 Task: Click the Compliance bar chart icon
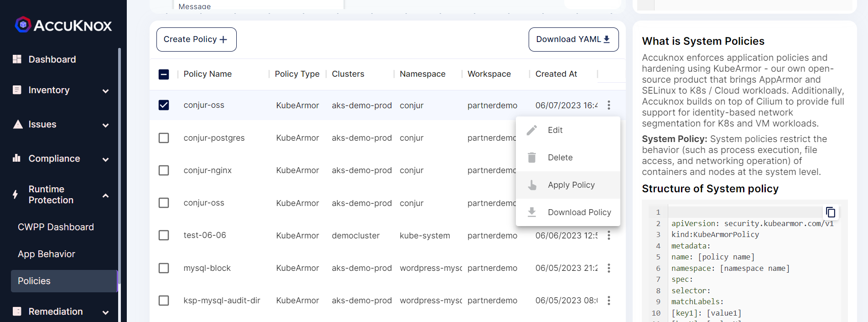click(x=17, y=158)
